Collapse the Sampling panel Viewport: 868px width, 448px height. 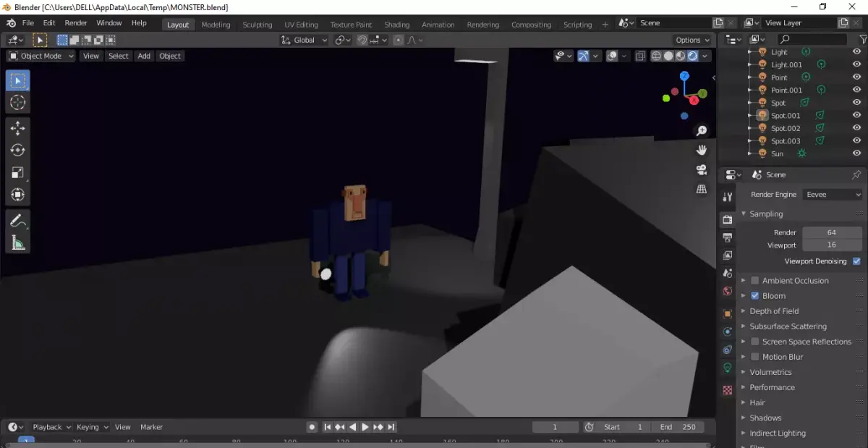click(766, 214)
